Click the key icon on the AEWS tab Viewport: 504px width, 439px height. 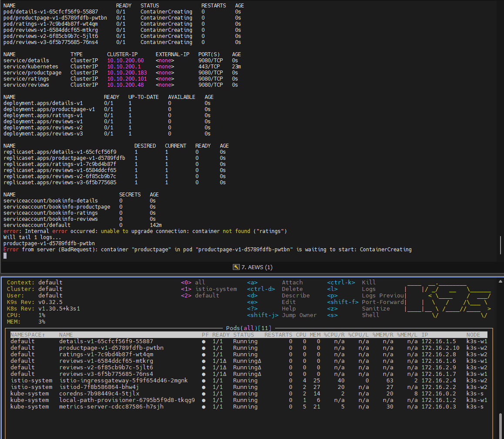236,267
